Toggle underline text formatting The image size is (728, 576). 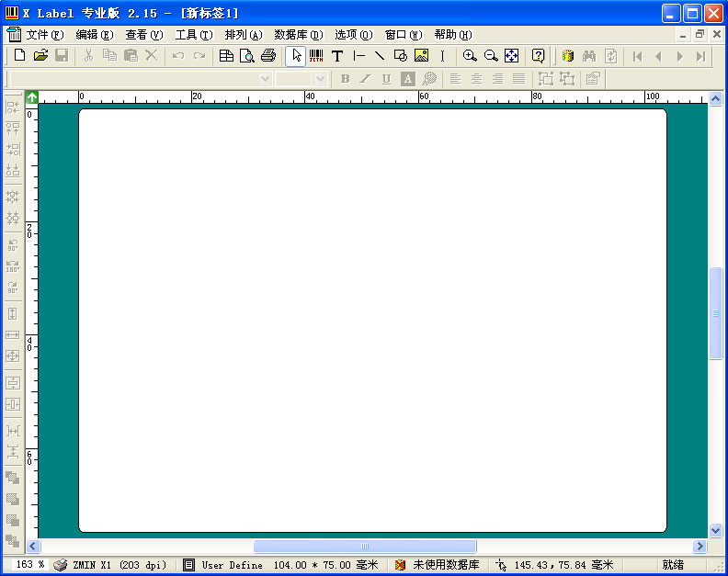(386, 79)
